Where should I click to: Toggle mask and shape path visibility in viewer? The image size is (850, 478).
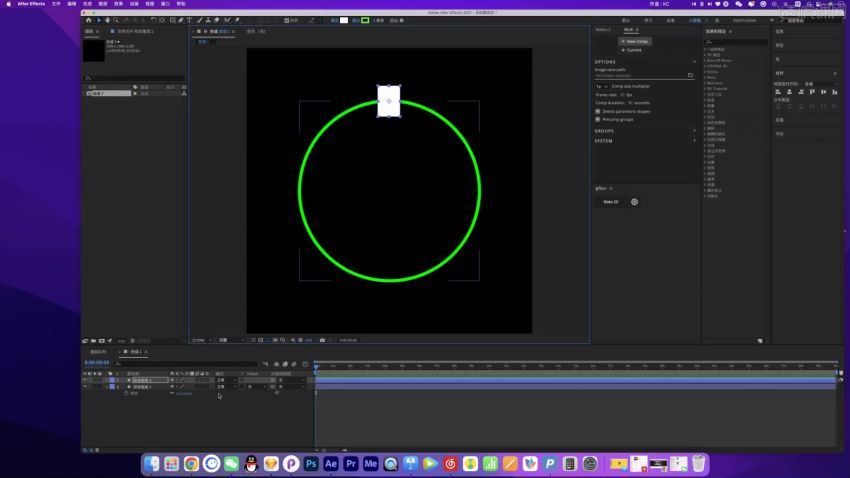(268, 340)
